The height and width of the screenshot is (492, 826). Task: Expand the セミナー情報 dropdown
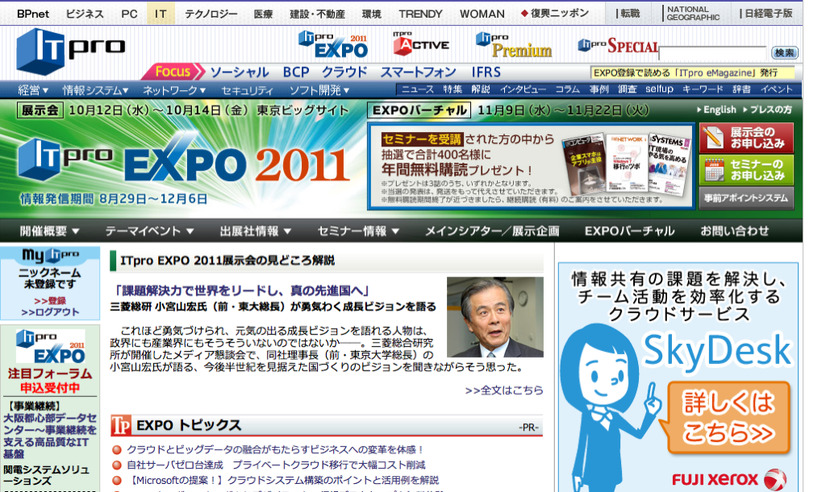pos(358,231)
